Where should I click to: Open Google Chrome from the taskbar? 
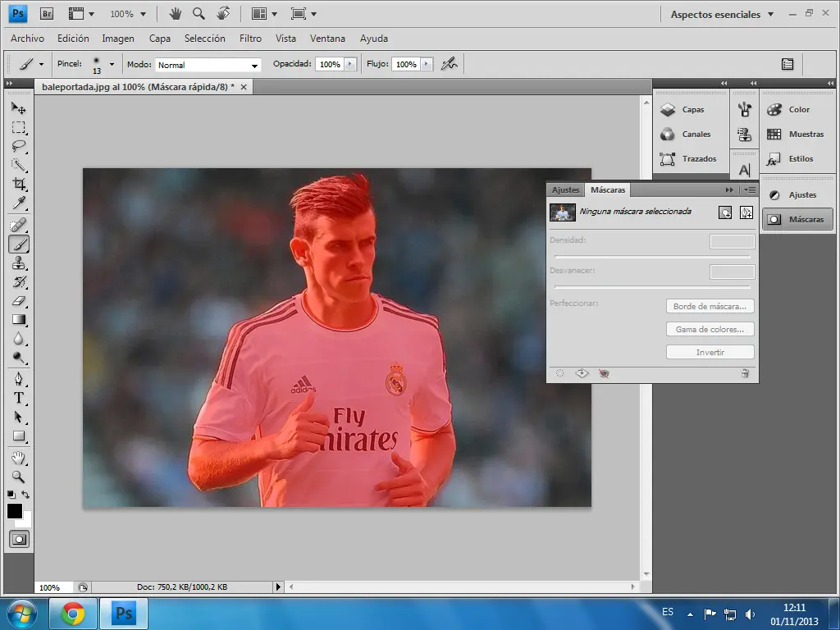click(73, 614)
